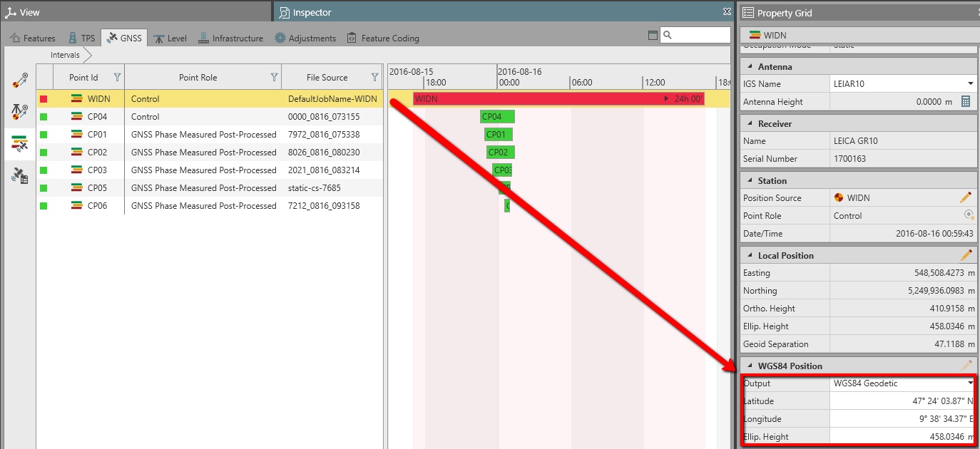
Task: Click the satellite with list sidebar icon
Action: (x=19, y=175)
